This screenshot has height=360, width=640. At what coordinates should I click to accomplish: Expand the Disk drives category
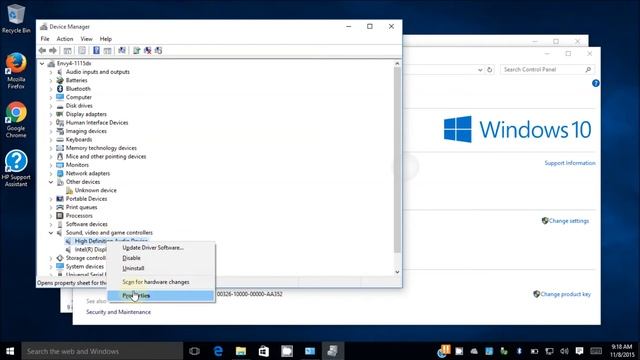coord(51,106)
